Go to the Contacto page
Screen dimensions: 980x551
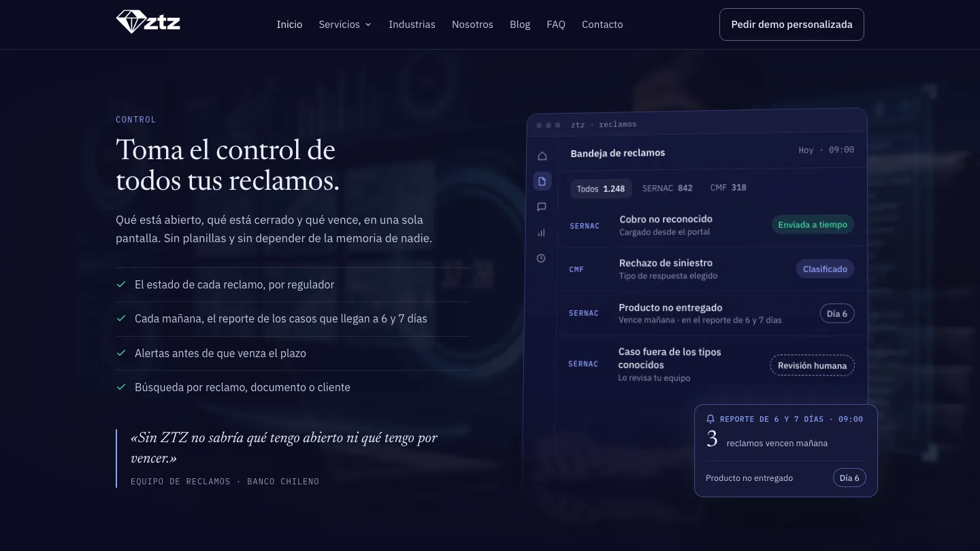(602, 24)
